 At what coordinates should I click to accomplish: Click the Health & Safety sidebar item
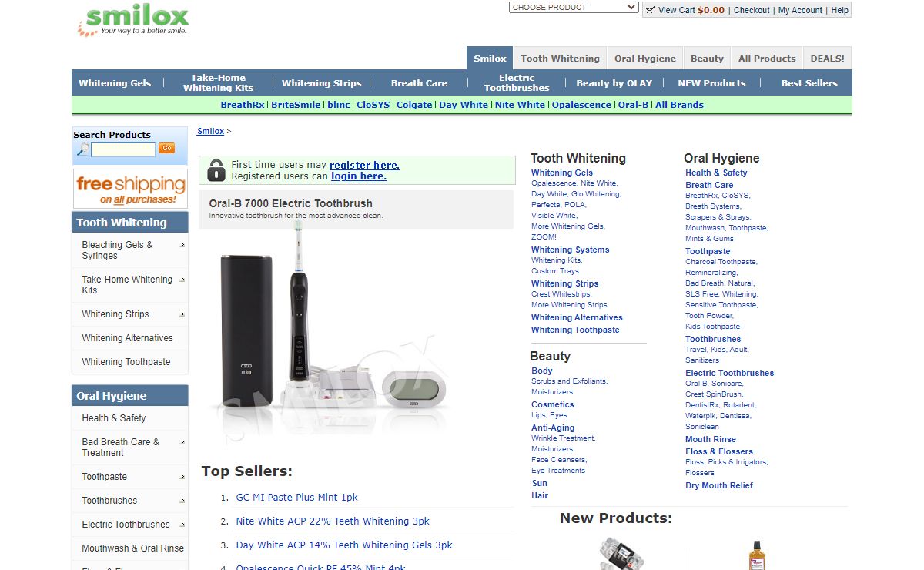point(114,418)
